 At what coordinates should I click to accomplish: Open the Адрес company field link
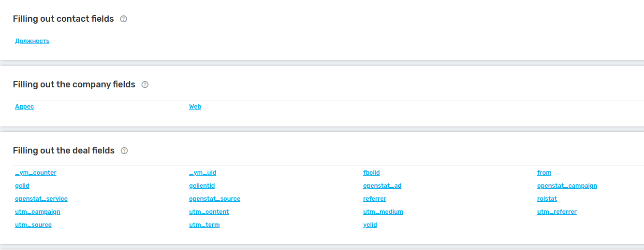click(25, 107)
